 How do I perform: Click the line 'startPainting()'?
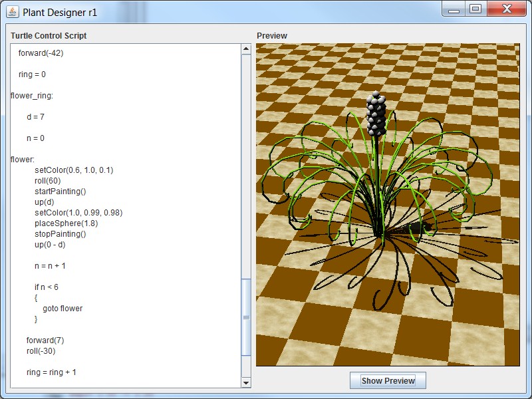[x=61, y=192]
